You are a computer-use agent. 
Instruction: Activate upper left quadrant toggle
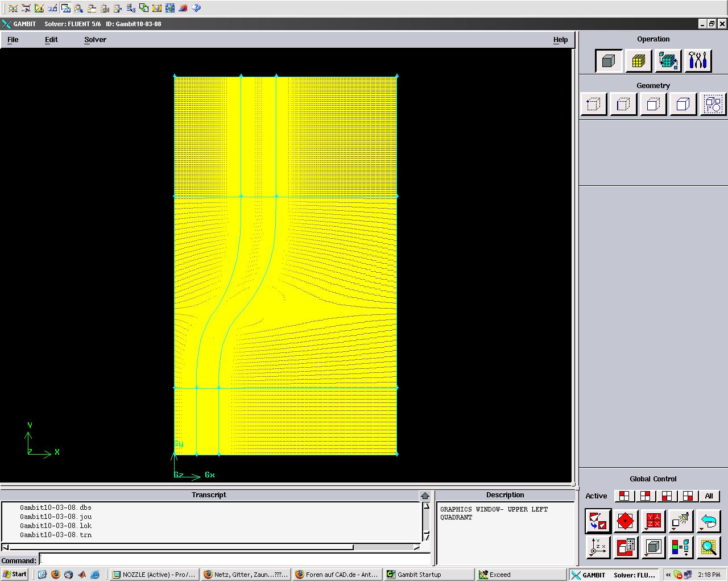[624, 496]
